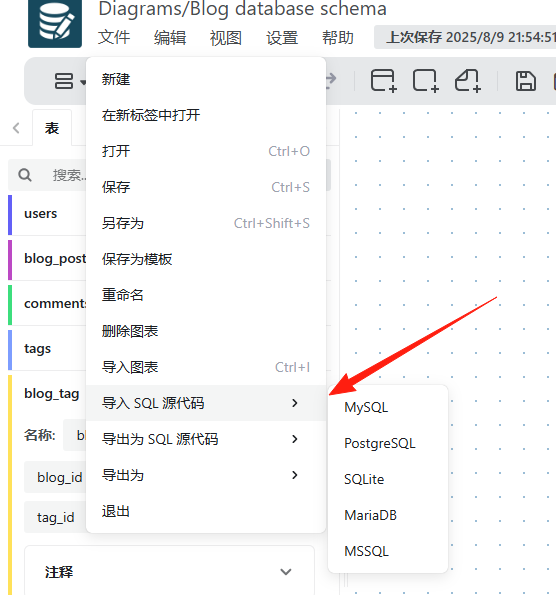Open the comments table entry

[x=47, y=304]
